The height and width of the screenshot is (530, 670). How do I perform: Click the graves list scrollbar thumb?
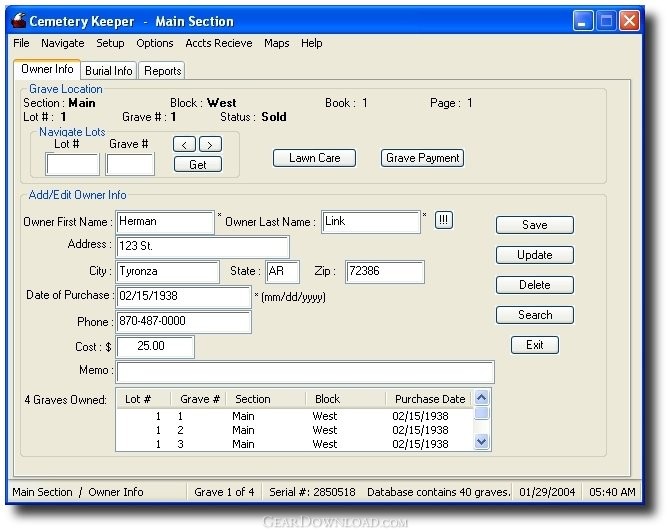(x=481, y=413)
